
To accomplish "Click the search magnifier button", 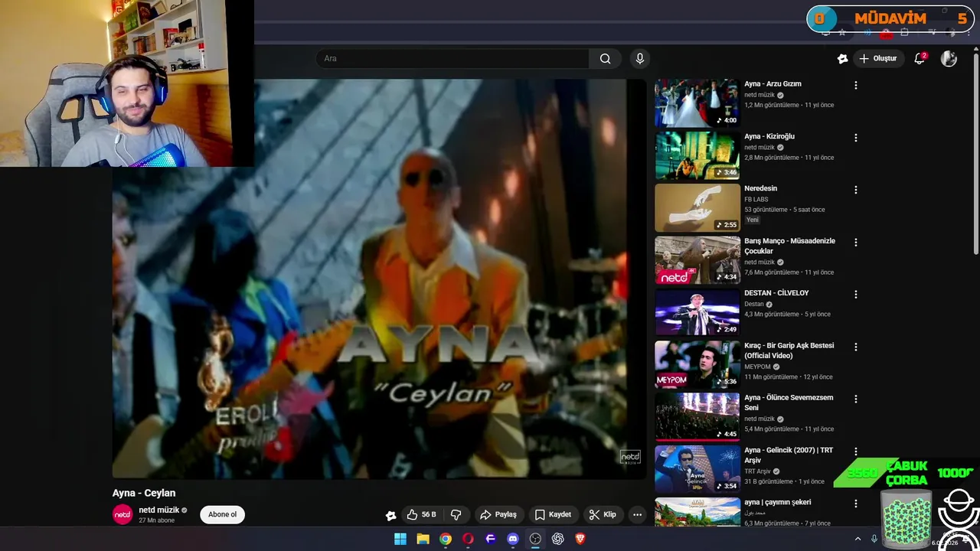I will (605, 59).
